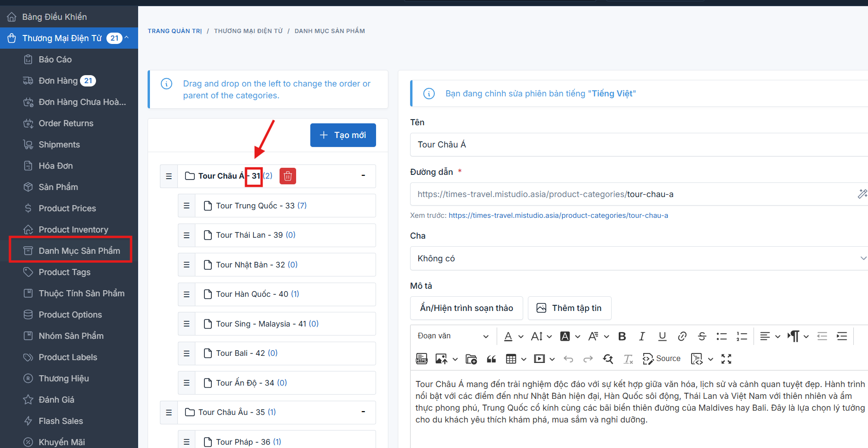Image resolution: width=868 pixels, height=448 pixels.
Task: Click the strikethrough icon
Action: (702, 336)
